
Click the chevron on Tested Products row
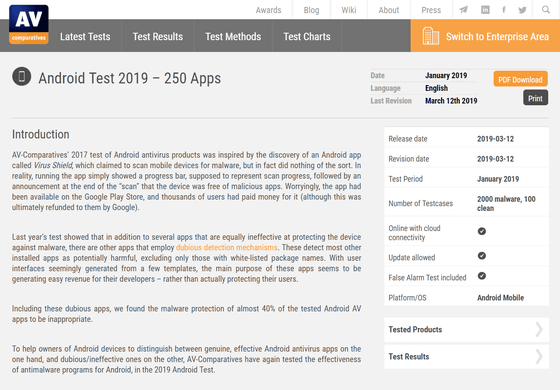point(539,329)
